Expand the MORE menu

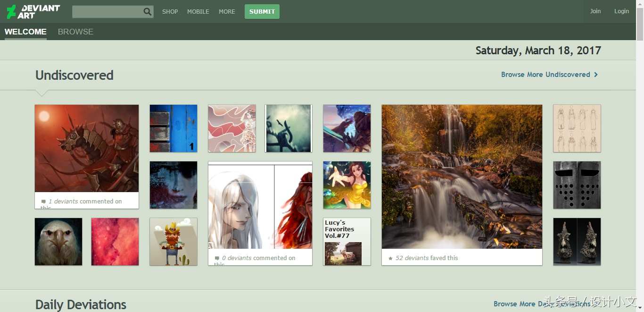point(227,12)
